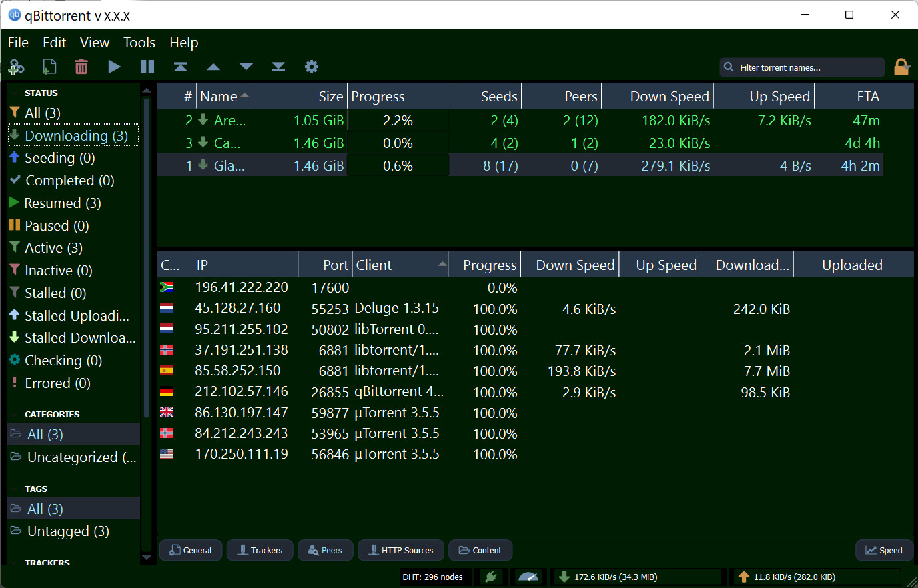Pause torrents with the pause icon
This screenshot has width=918, height=588.
(147, 67)
